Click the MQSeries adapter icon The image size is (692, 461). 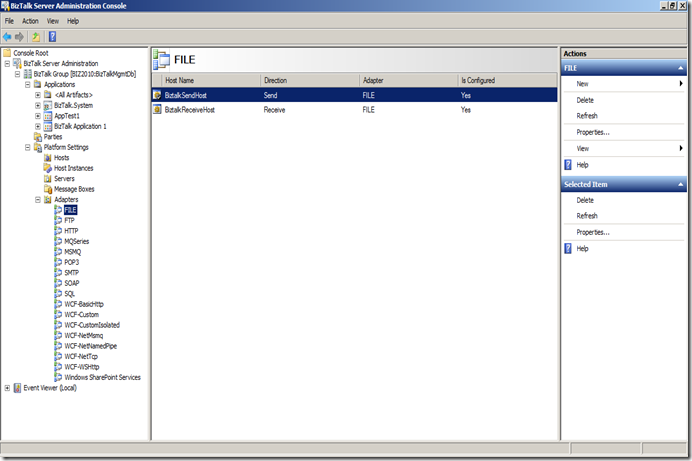[x=58, y=241]
